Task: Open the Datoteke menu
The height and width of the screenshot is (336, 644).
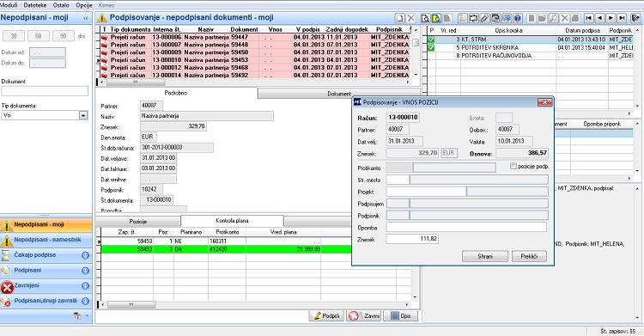Action: (35, 5)
